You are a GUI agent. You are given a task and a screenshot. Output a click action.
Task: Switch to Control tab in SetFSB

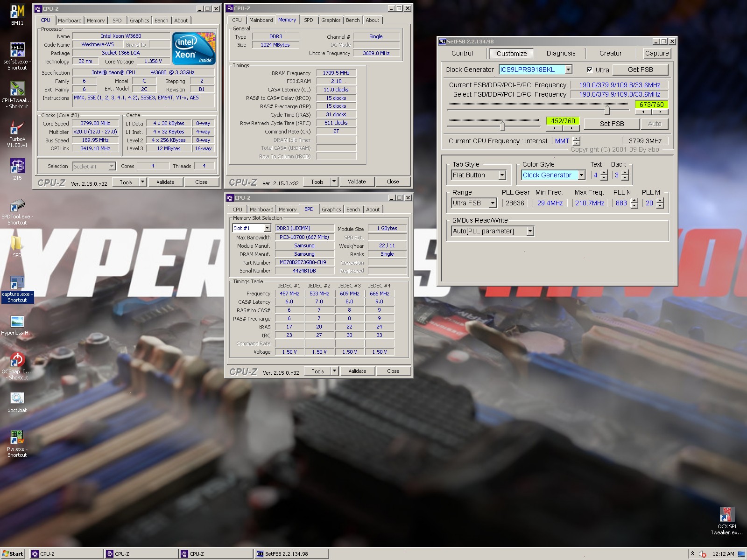click(x=462, y=53)
